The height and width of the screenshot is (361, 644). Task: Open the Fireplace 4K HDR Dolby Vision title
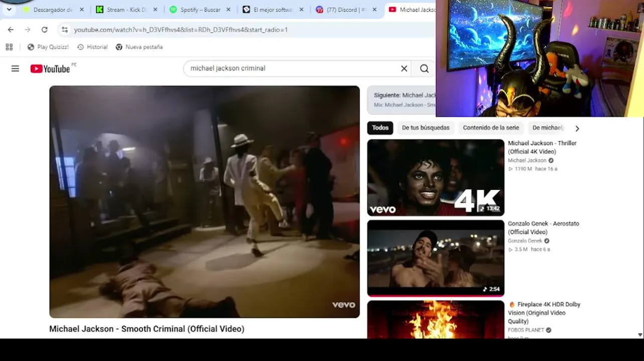click(545, 313)
